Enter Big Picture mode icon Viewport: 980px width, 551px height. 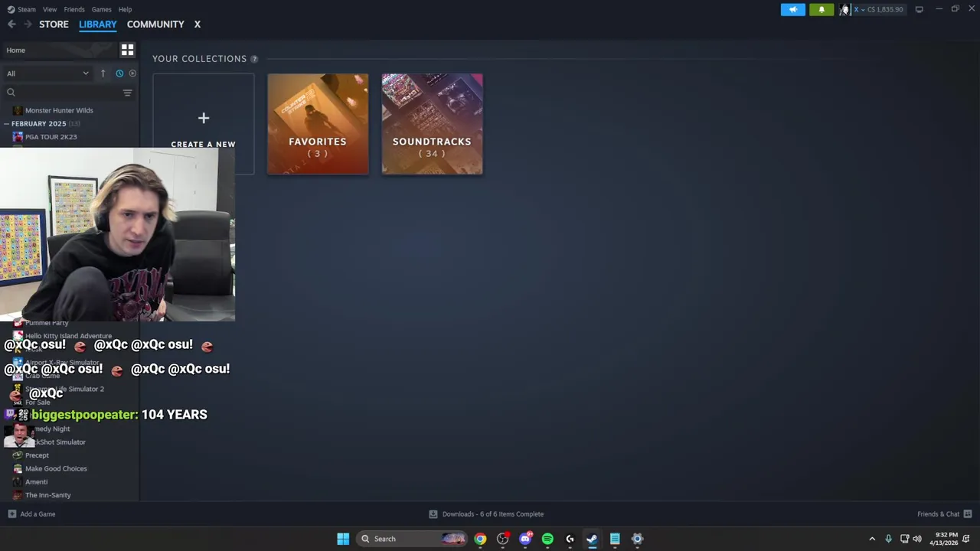(x=919, y=9)
